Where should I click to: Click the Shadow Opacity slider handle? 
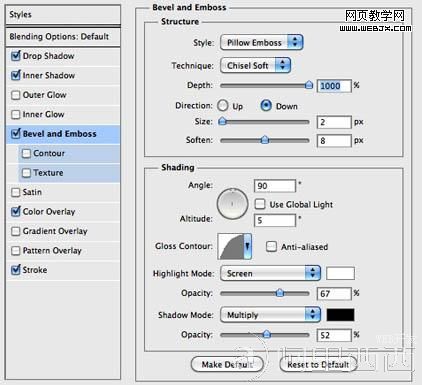click(x=266, y=334)
